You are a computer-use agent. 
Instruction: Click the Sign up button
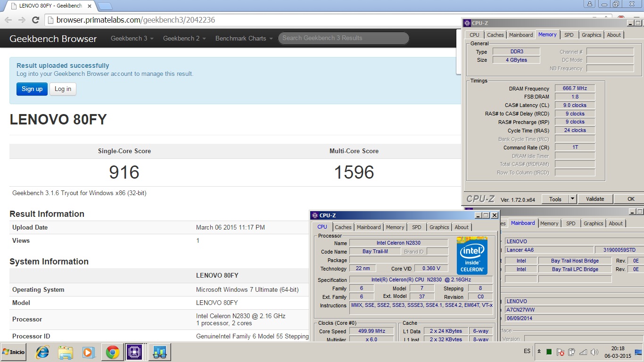point(32,89)
